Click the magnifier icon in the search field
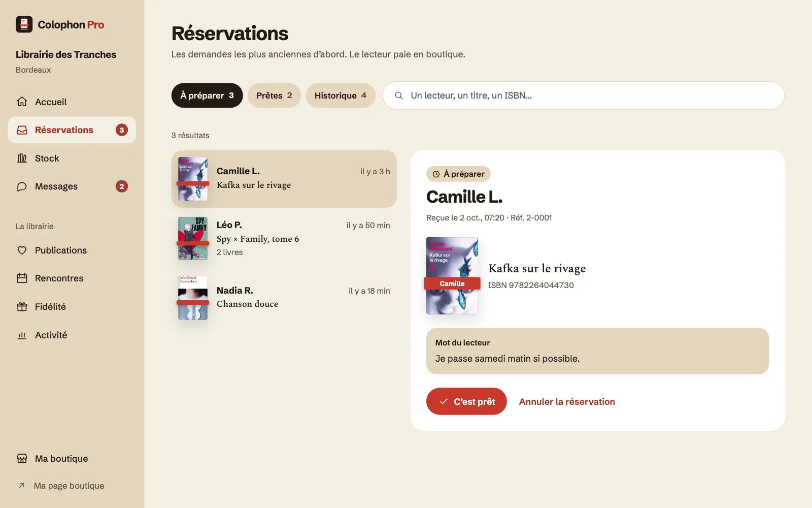Viewport: 812px width, 508px height. [399, 96]
